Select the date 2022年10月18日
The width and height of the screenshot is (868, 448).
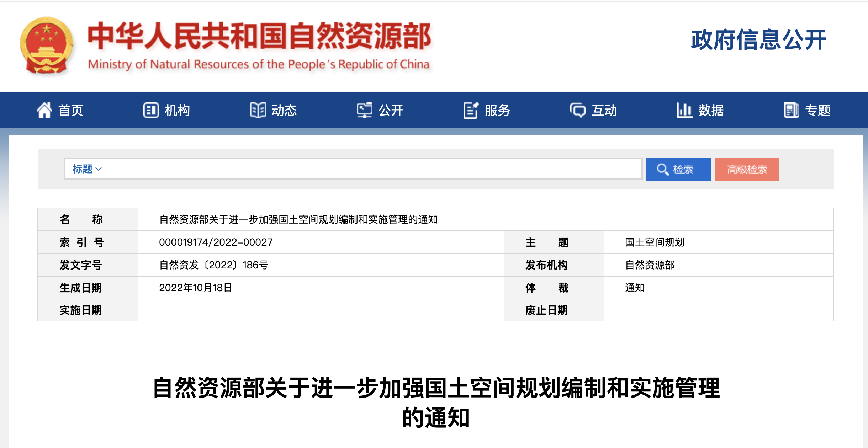click(x=196, y=288)
